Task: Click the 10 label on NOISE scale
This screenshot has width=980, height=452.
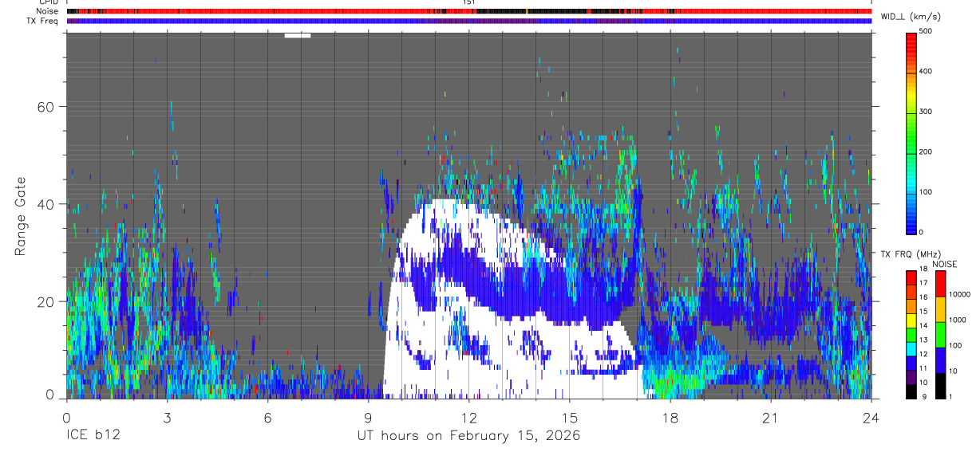Action: 953,371
